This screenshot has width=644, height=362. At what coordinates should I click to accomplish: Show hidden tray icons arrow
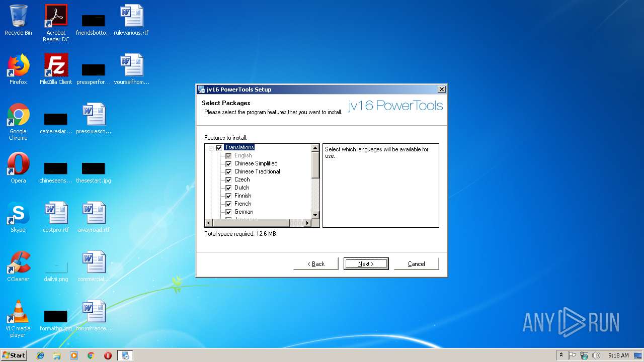pyautogui.click(x=561, y=355)
